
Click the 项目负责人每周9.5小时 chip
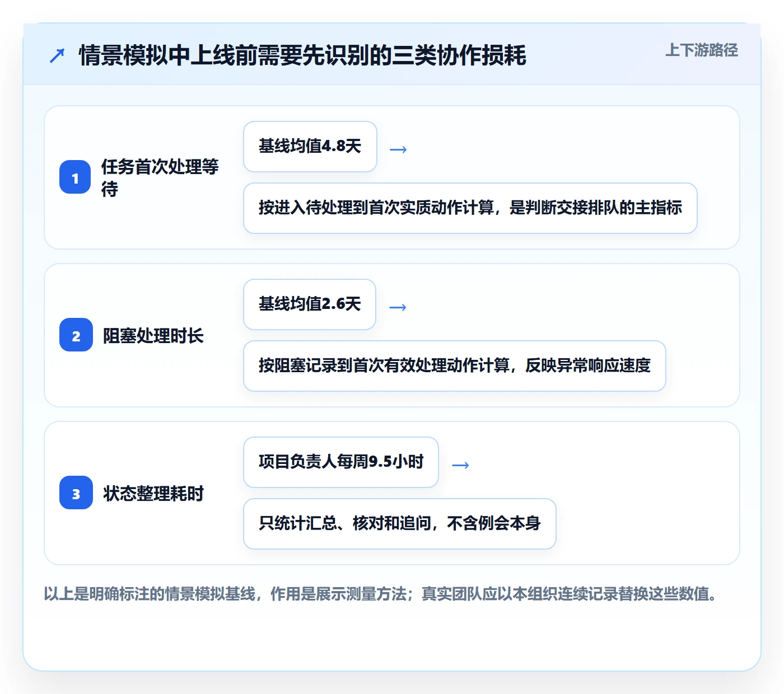341,462
